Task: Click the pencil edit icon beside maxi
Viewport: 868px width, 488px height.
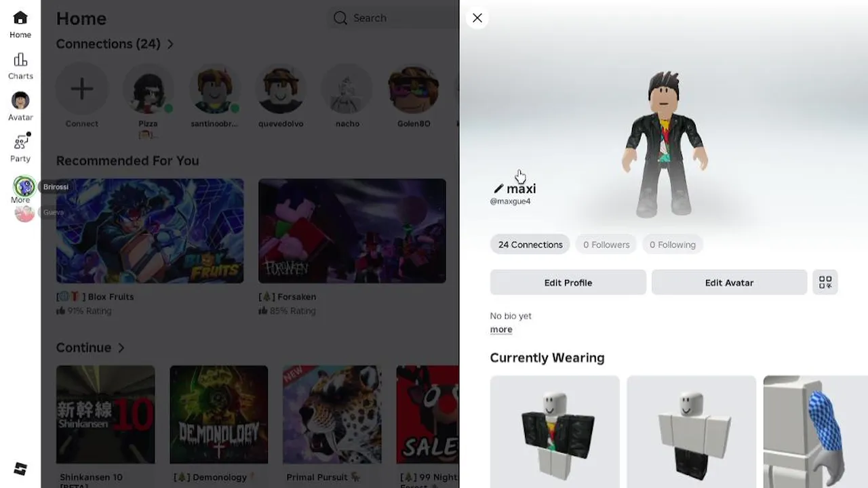Action: point(498,188)
